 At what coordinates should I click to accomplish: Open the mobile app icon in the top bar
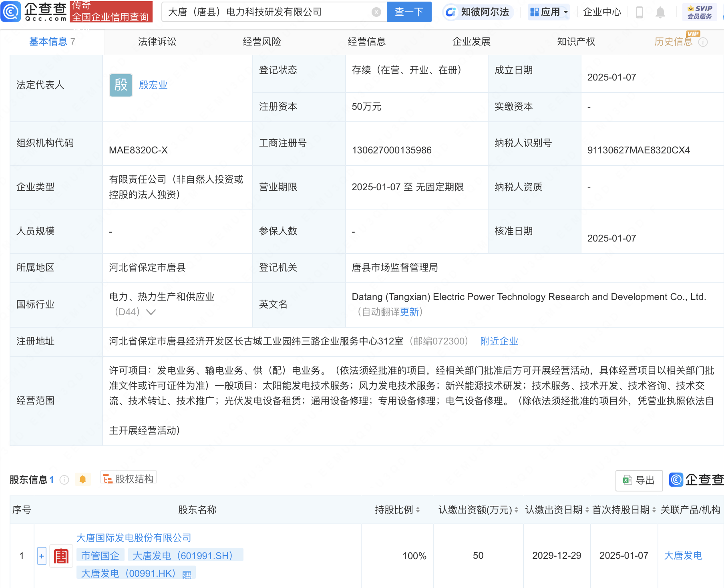[640, 12]
